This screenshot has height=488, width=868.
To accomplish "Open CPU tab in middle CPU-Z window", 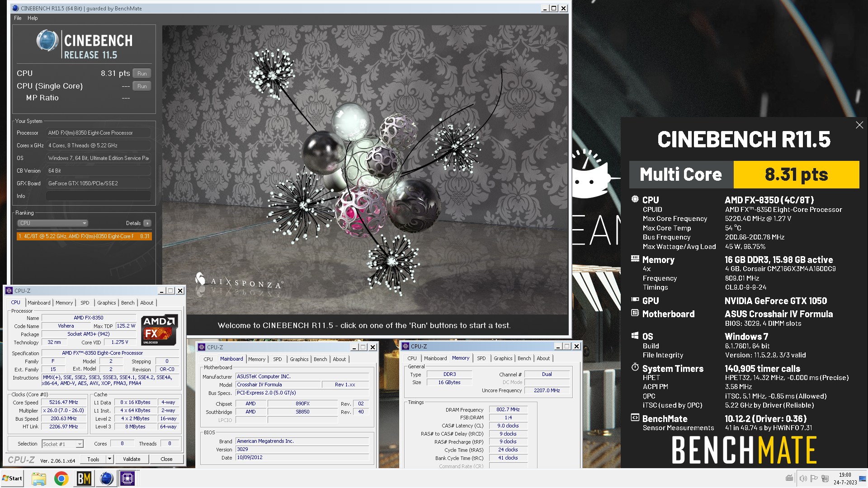I will coord(208,359).
